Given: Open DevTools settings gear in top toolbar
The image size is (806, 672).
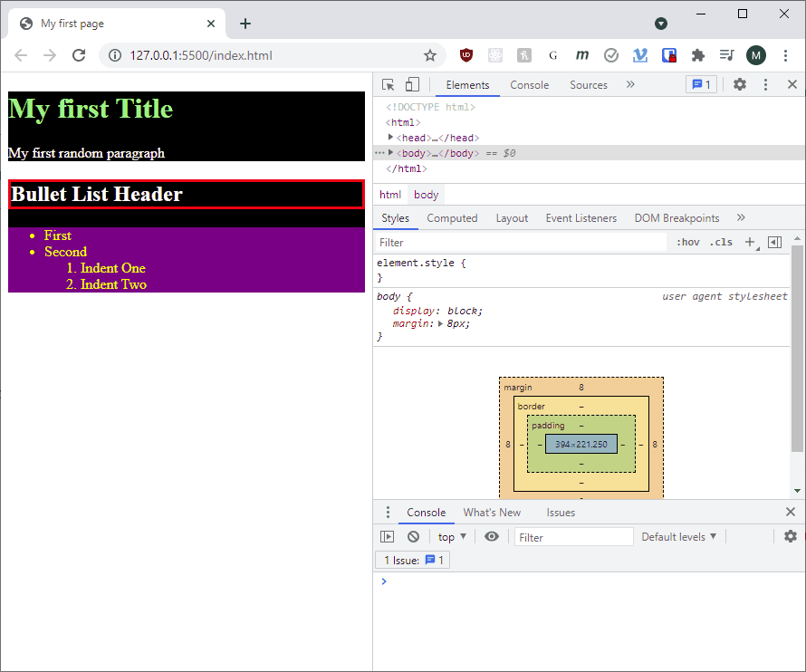Looking at the screenshot, I should pyautogui.click(x=740, y=84).
